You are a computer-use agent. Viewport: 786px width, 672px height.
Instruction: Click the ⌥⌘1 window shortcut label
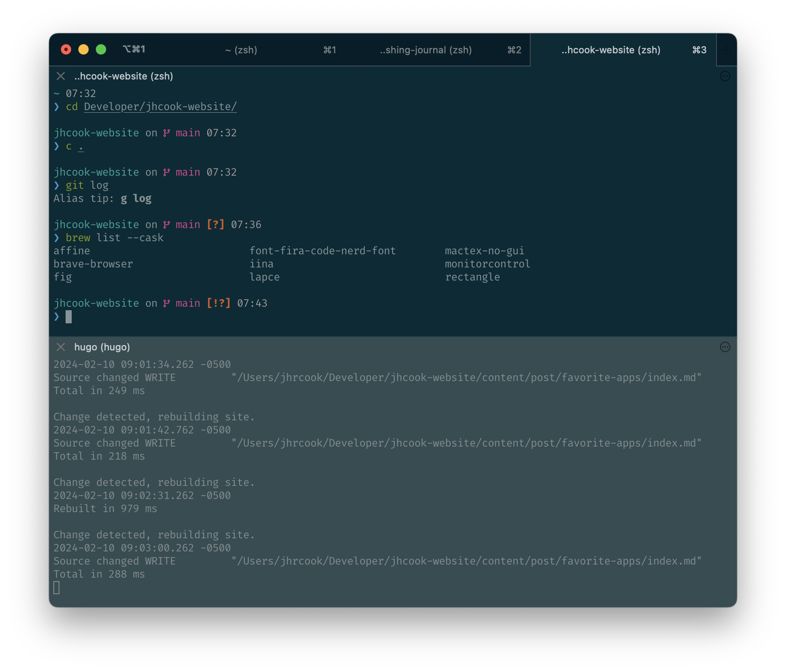134,49
